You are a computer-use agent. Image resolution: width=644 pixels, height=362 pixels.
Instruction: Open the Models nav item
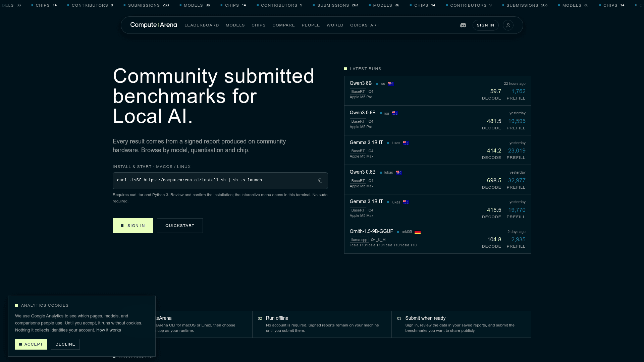[x=235, y=25]
